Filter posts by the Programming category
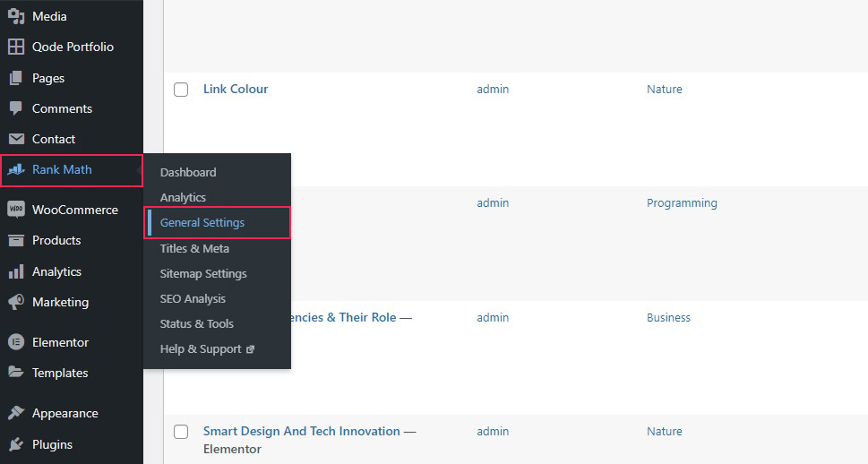 point(682,202)
